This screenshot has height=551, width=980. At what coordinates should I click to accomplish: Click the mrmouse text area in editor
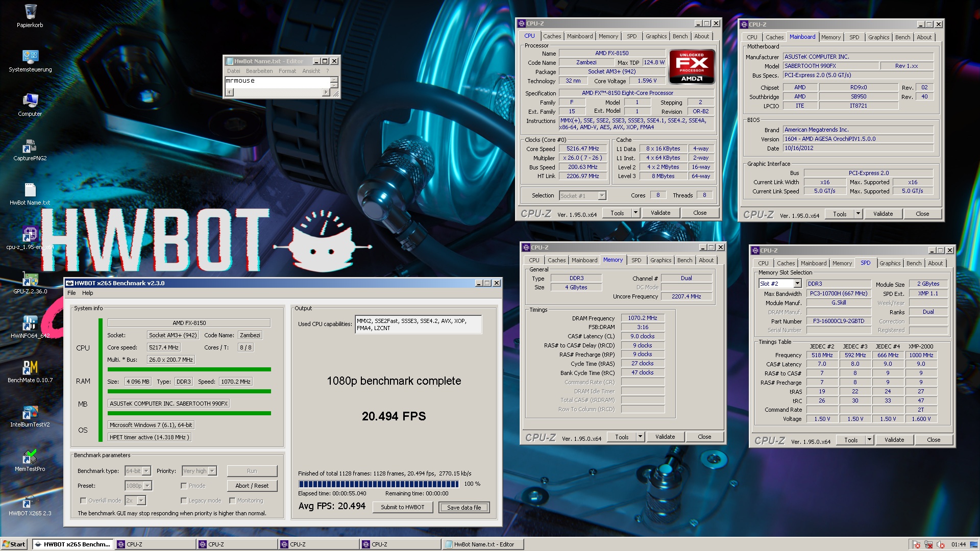[278, 83]
